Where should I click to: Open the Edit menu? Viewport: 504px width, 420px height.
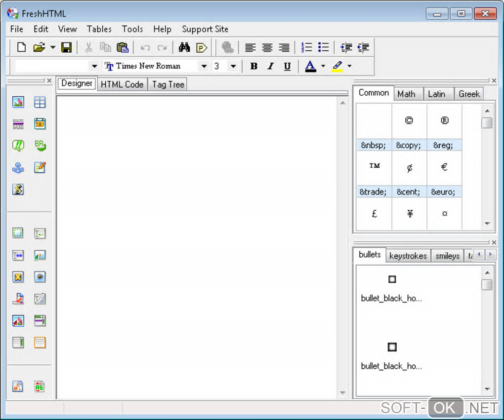coord(41,29)
